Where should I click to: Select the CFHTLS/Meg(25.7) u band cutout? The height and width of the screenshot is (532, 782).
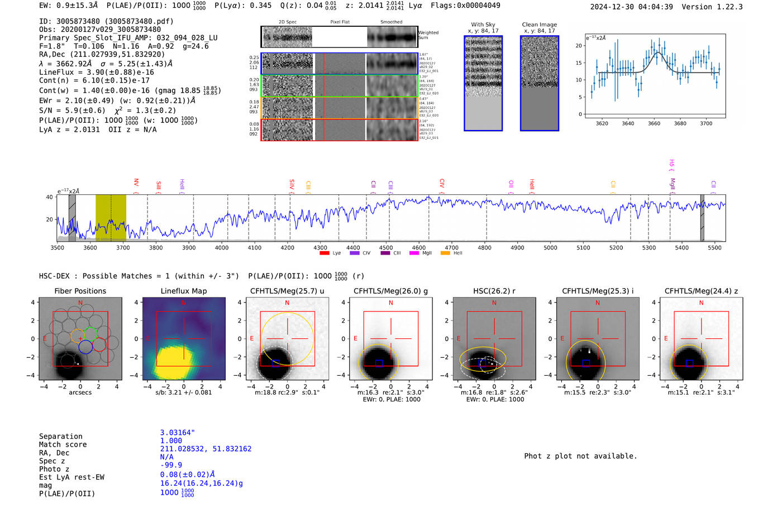coord(287,338)
